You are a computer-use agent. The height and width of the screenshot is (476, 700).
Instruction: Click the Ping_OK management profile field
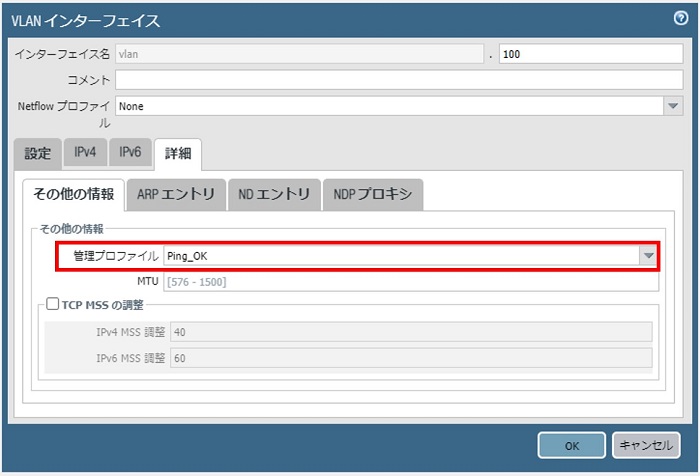pyautogui.click(x=400, y=256)
